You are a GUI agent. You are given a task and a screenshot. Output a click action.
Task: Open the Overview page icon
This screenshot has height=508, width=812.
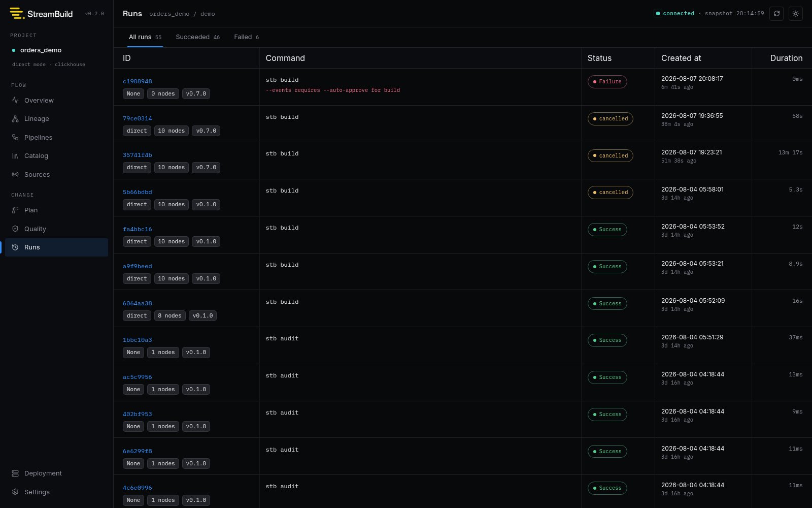(15, 100)
